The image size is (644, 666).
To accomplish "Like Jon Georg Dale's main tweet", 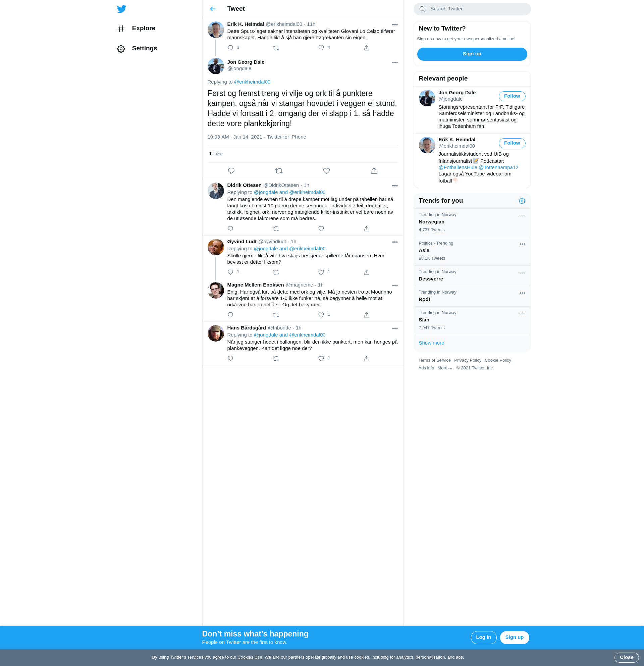I will point(326,171).
